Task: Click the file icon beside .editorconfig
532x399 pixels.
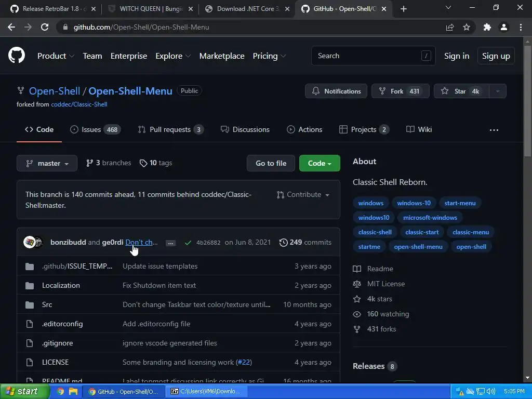Action: [x=30, y=324]
